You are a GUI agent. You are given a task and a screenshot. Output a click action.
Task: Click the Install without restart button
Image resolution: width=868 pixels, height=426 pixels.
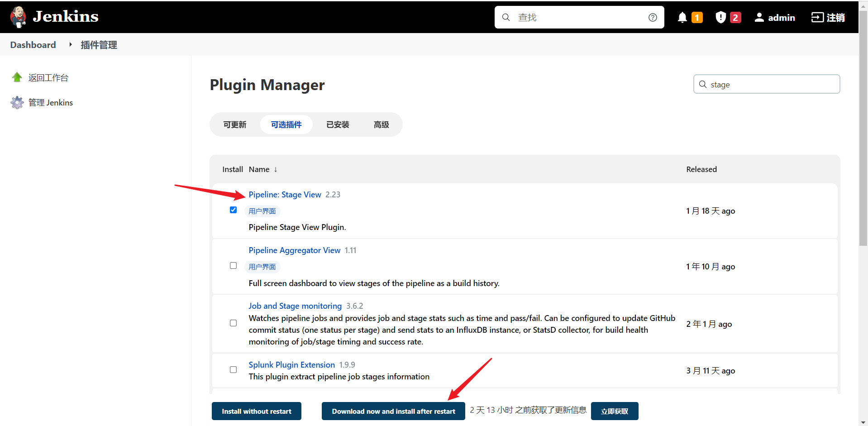coord(257,411)
